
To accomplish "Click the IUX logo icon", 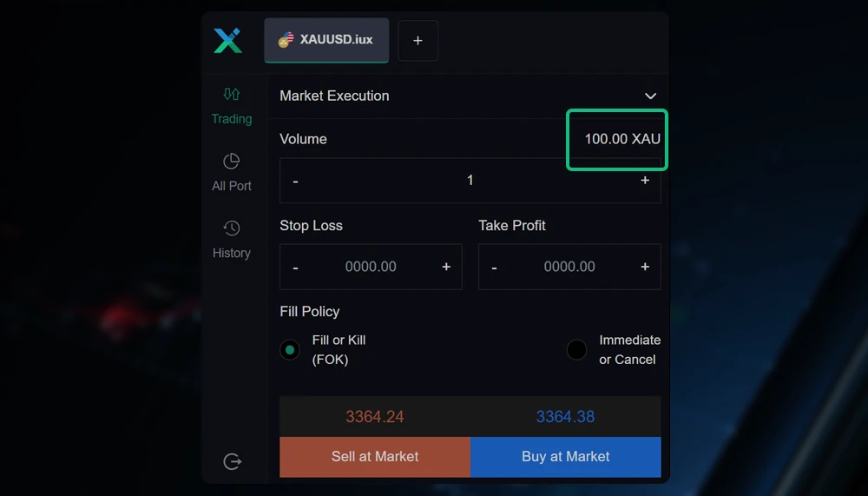I will point(227,41).
